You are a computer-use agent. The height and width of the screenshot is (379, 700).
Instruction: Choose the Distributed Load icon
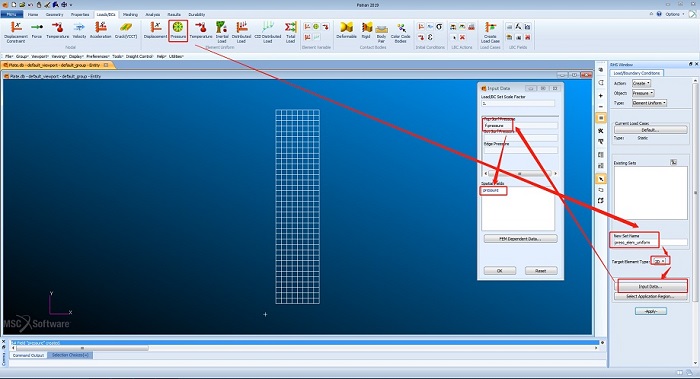pos(241,32)
